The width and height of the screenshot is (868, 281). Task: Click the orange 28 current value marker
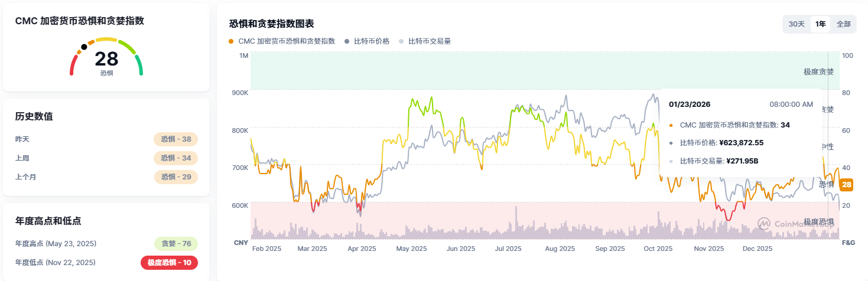[x=846, y=185]
